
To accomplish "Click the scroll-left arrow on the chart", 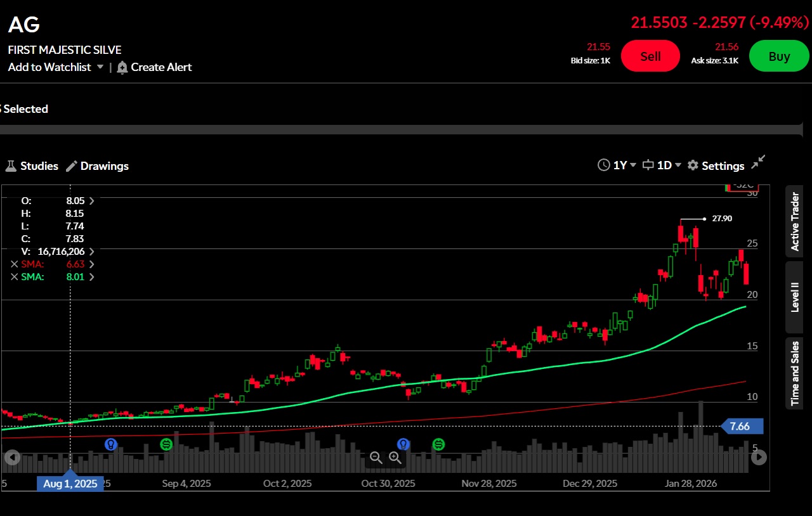I will point(12,457).
